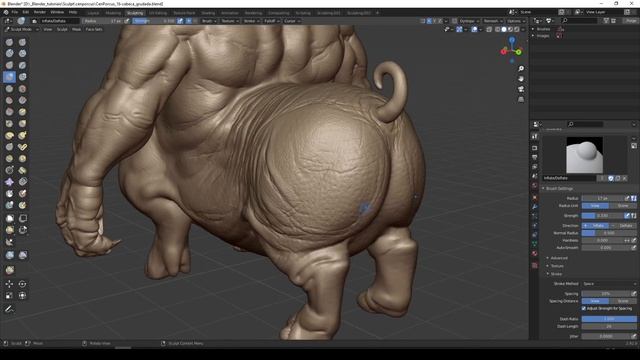This screenshot has height=360, width=640.
Task: Select the Scale transform tool
Action: click(x=9, y=295)
